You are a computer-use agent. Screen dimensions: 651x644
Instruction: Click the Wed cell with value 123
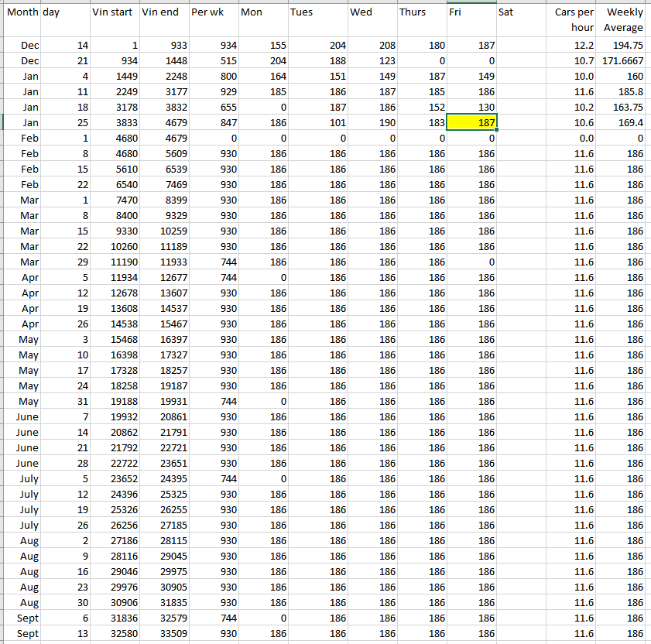pyautogui.click(x=372, y=60)
